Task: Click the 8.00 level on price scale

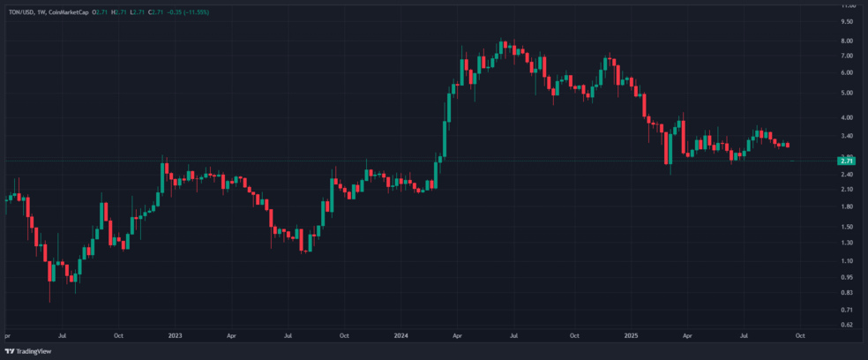Action: click(x=847, y=41)
